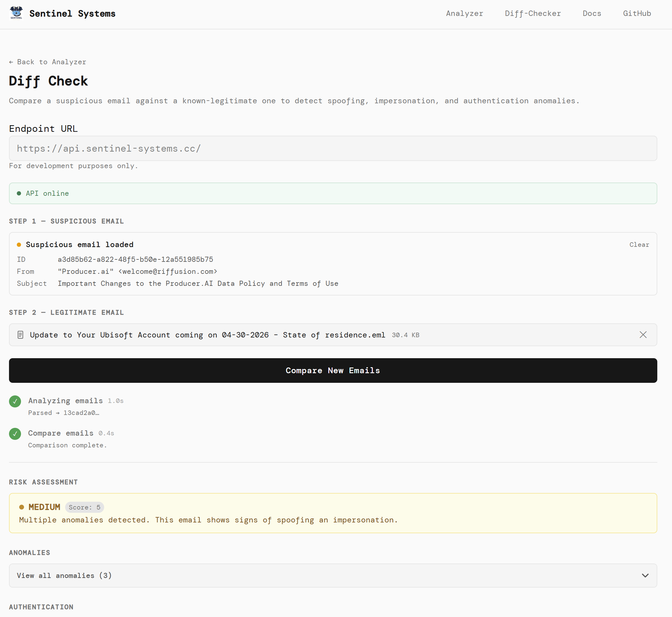Viewport: 672px width, 617px height.
Task: Click the suspicious email Subject line text
Action: 198,283
